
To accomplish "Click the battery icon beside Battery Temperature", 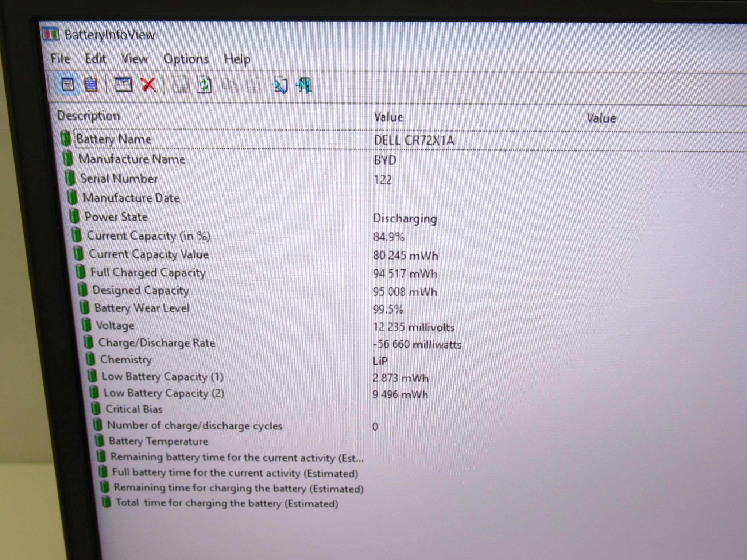I will click(x=99, y=440).
